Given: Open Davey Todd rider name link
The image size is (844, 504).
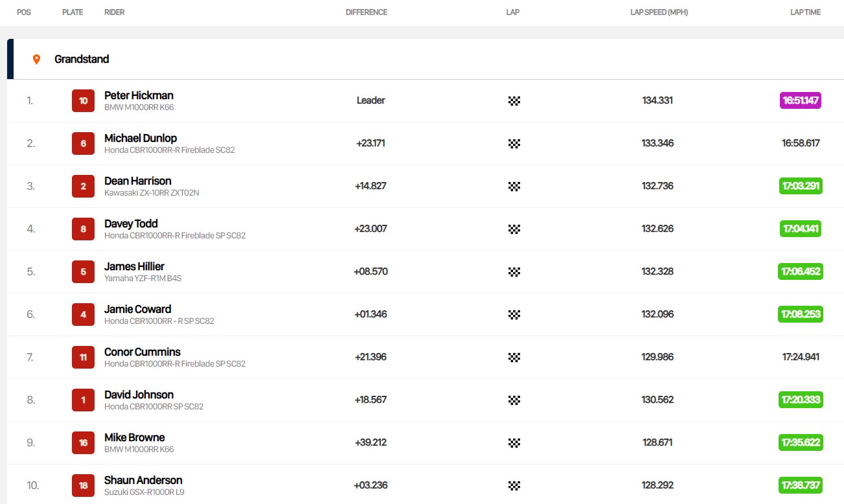Looking at the screenshot, I should click(x=131, y=223).
